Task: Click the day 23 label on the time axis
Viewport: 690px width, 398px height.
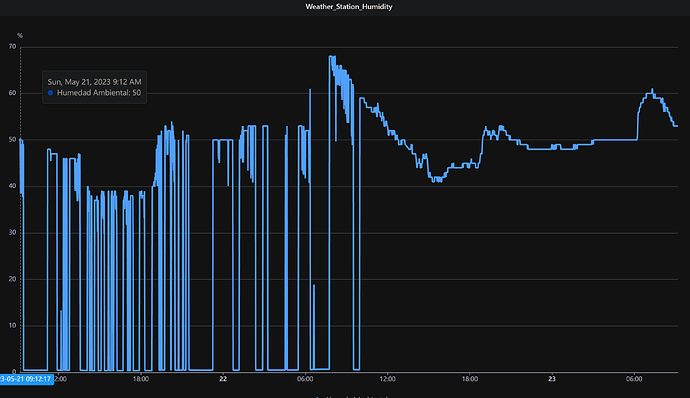Action: pyautogui.click(x=552, y=379)
